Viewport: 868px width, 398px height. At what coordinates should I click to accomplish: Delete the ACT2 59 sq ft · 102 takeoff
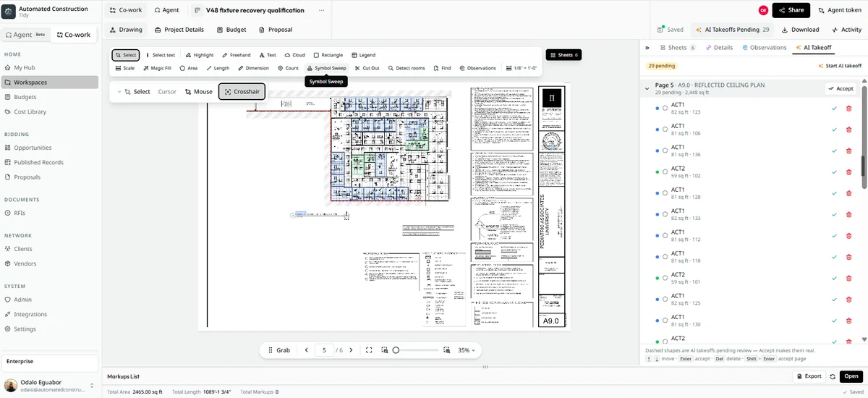coord(848,172)
